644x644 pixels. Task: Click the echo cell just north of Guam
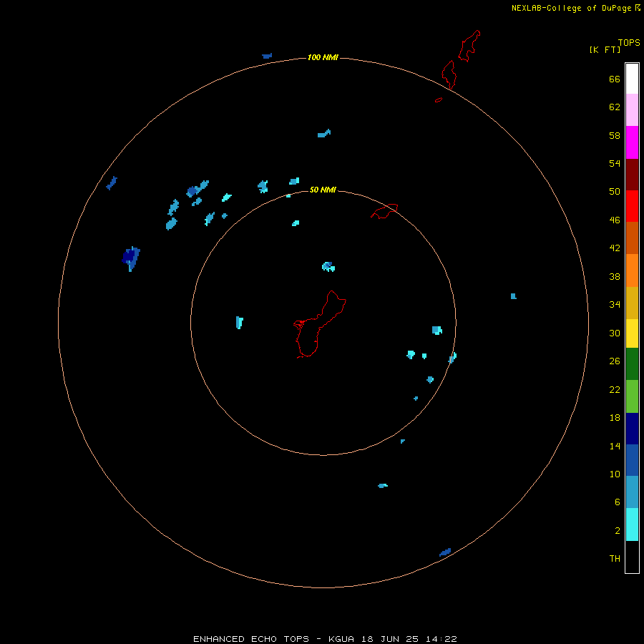(328, 267)
